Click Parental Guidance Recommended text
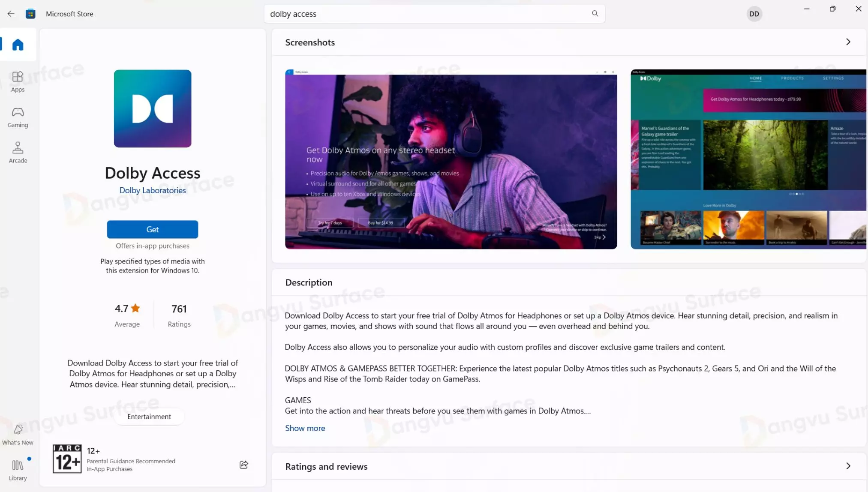The width and height of the screenshot is (868, 492). pyautogui.click(x=131, y=461)
